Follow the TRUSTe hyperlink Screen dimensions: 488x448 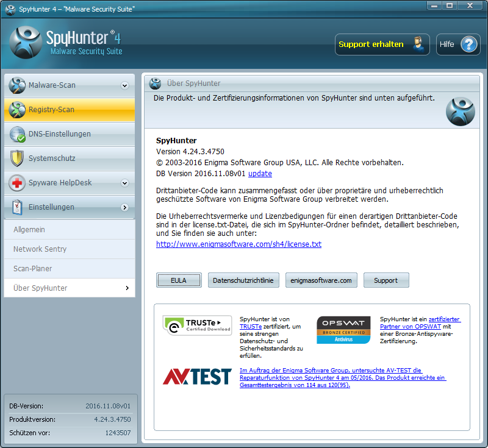pos(251,327)
